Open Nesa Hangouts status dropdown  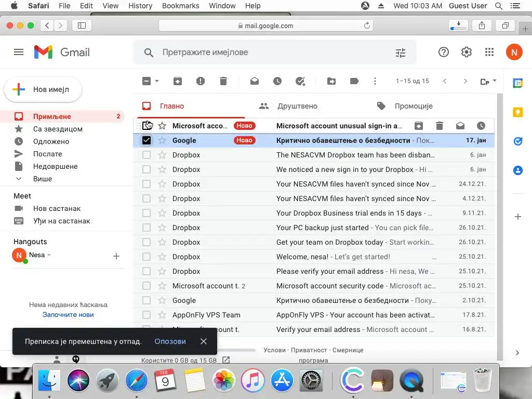point(49,255)
